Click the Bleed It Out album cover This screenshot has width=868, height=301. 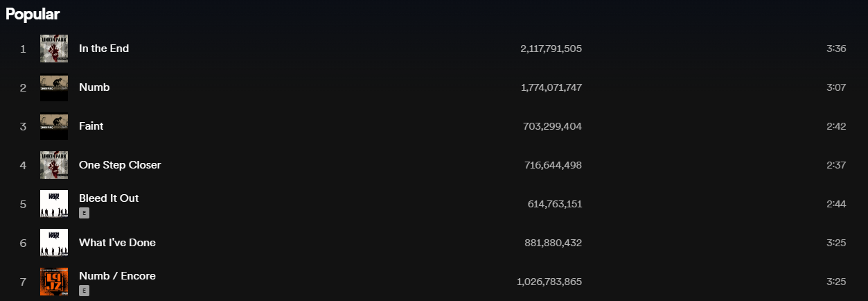click(x=54, y=204)
